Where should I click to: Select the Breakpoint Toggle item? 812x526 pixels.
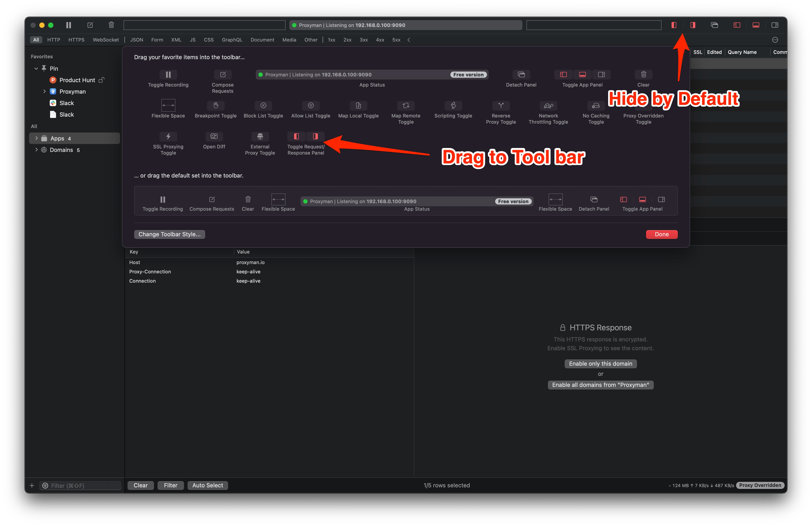pos(216,106)
